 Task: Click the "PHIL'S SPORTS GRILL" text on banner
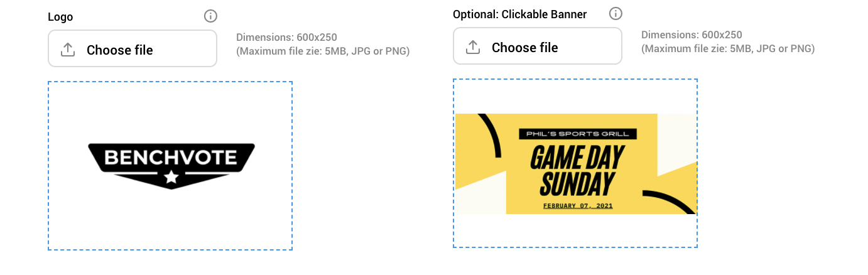(x=578, y=134)
